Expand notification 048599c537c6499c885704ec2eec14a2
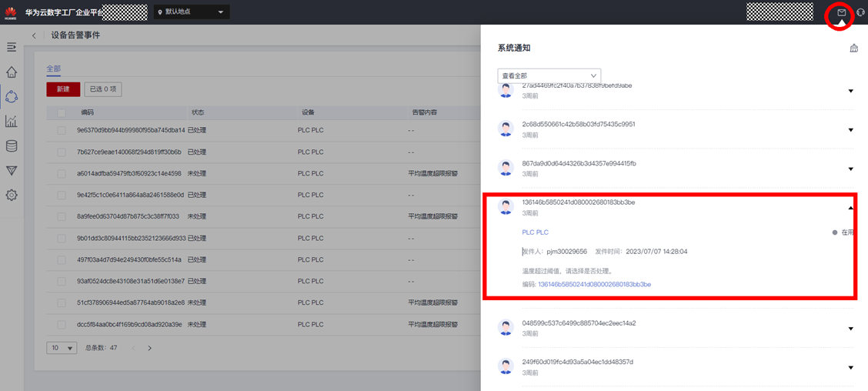This screenshot has height=391, width=868. [x=851, y=329]
